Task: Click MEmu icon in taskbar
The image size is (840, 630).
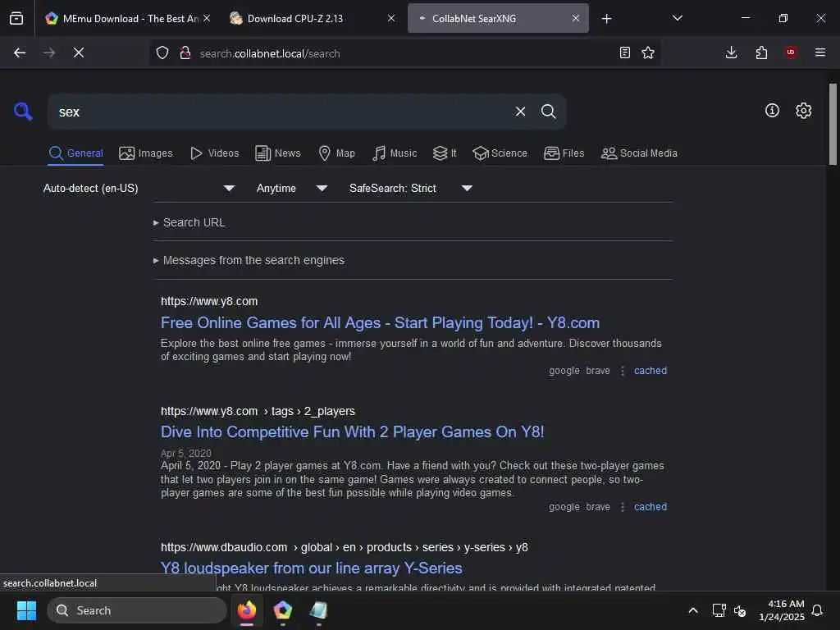Action: click(282, 610)
